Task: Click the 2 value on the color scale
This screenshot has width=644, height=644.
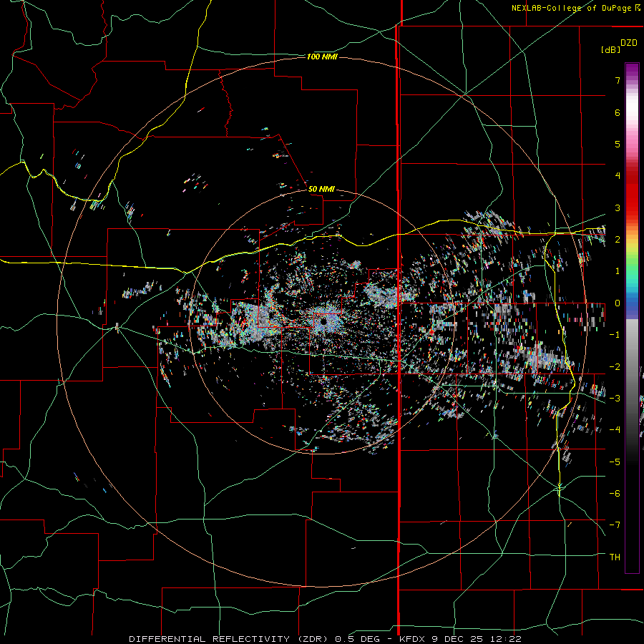Action: 618,240
